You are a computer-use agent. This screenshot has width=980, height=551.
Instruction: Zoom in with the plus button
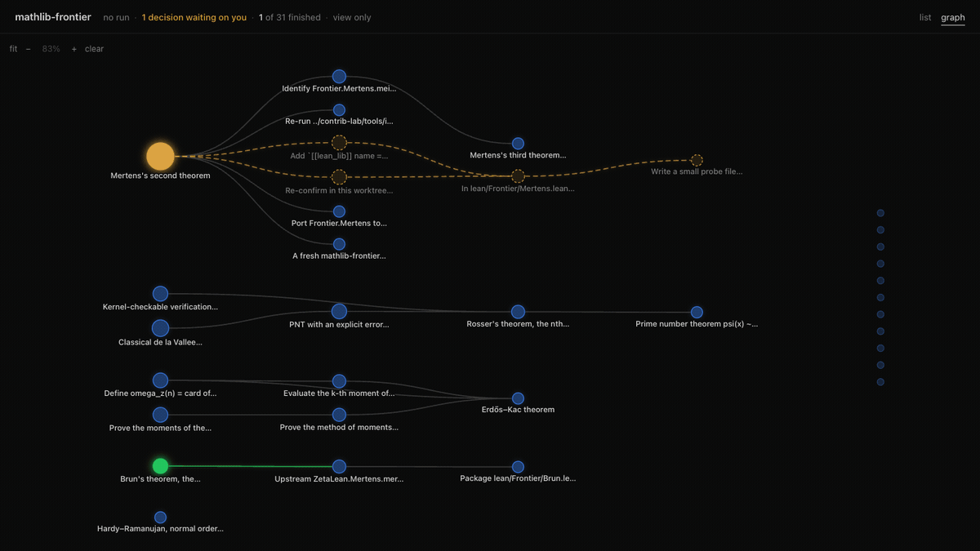(x=73, y=49)
